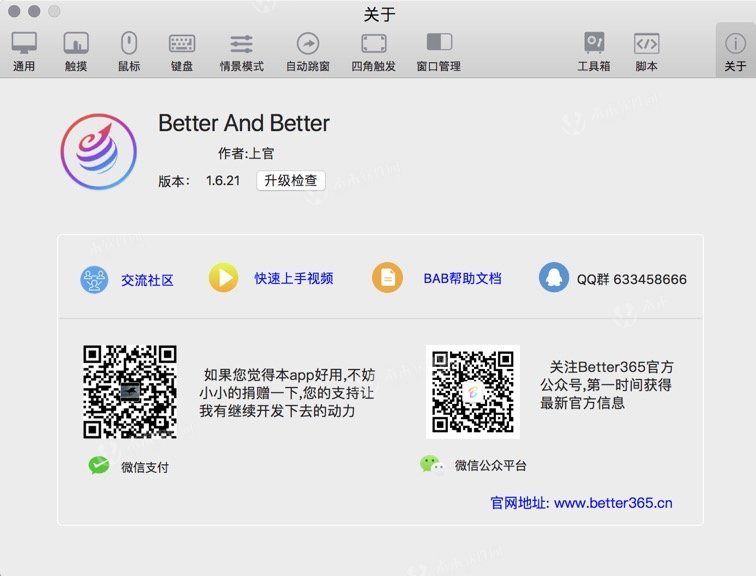Click the 微信公众平台 label
This screenshot has width=756, height=576.
tap(490, 465)
